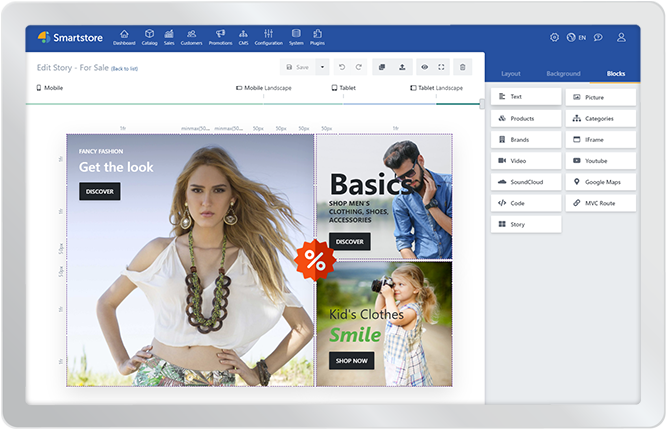Select the Mobile Landscape viewport
666x430 pixels.
[264, 88]
